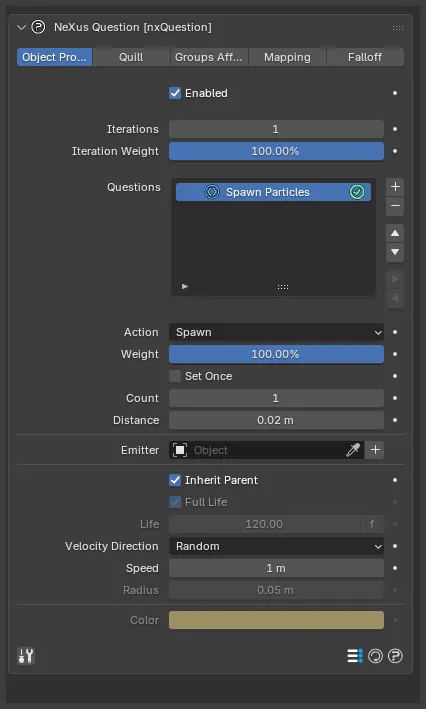Click the circular refresh icon at bottom right

[375, 656]
